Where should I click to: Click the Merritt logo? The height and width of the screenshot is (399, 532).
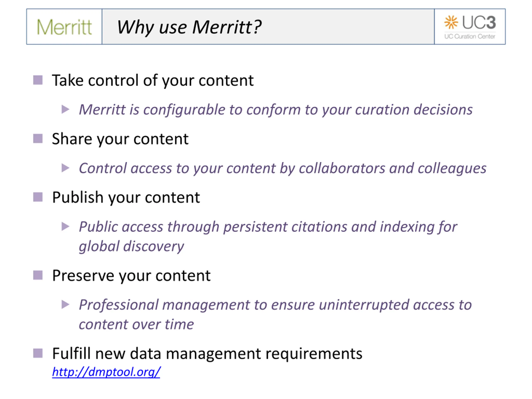(x=64, y=27)
